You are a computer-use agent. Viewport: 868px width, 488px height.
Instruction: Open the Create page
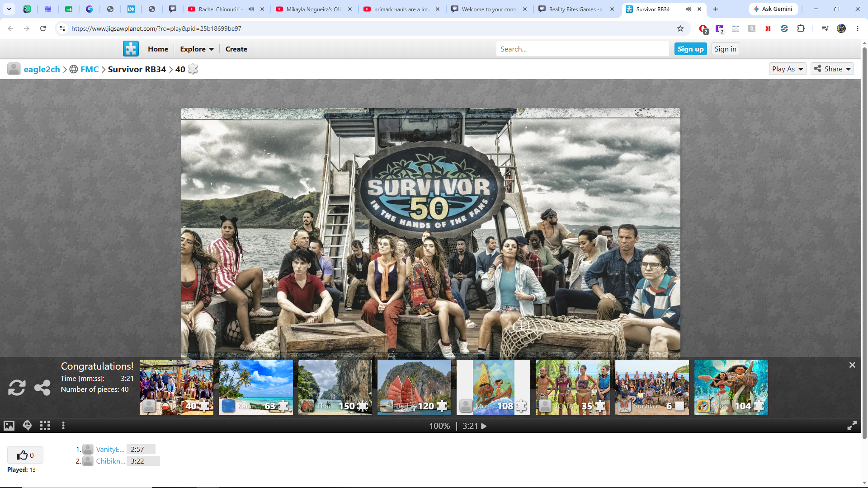tap(236, 49)
